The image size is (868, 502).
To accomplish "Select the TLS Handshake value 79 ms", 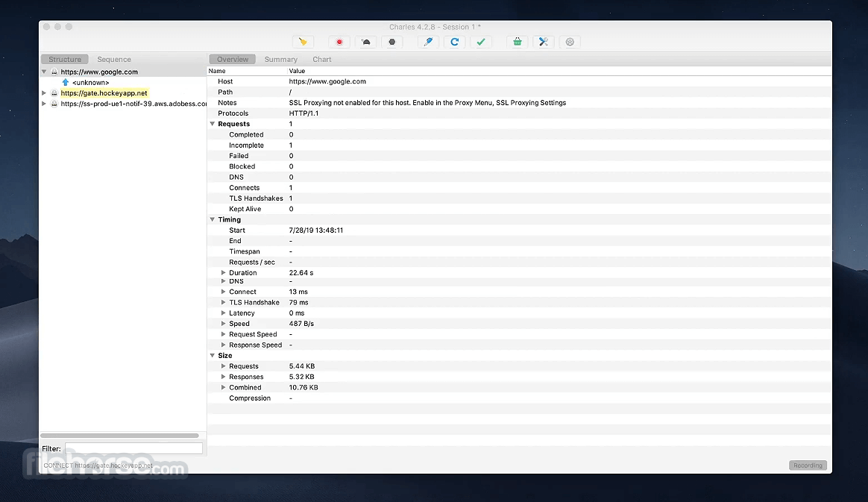I will [298, 302].
